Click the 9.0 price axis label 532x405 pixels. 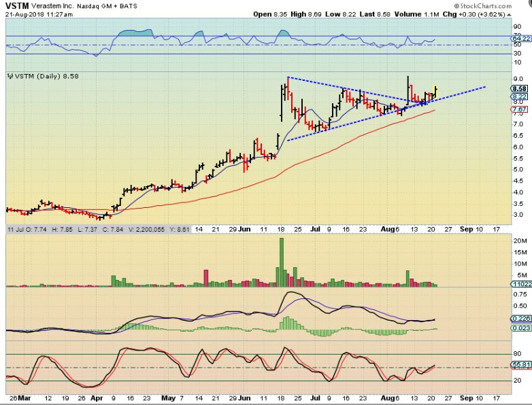click(518, 79)
